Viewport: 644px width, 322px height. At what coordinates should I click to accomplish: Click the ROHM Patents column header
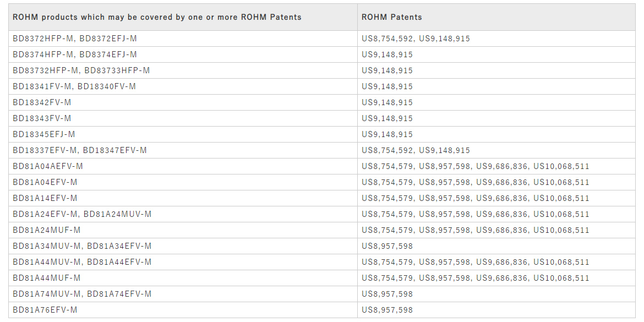pyautogui.click(x=496, y=17)
